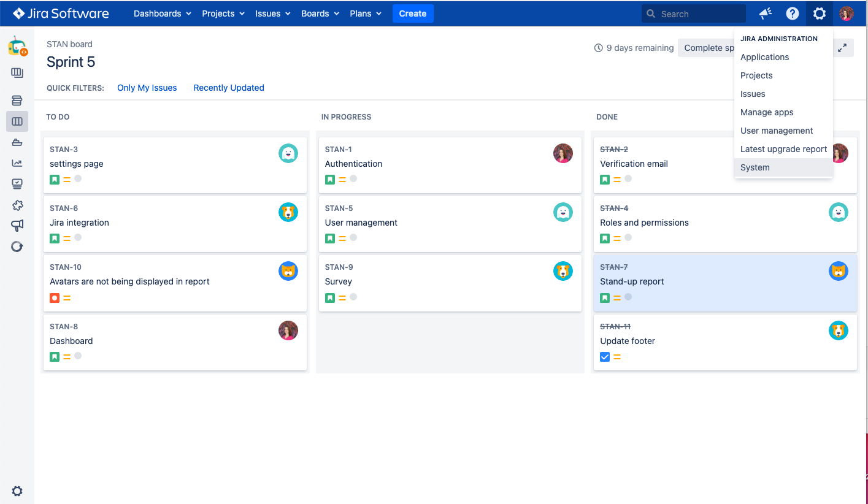868x504 pixels.
Task: Click the 'Update footer' card title
Action: 628,341
